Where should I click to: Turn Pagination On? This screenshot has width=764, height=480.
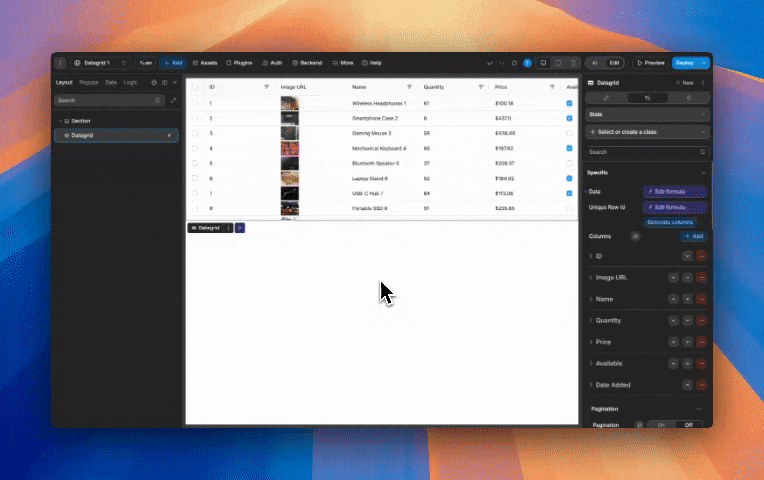coord(661,425)
